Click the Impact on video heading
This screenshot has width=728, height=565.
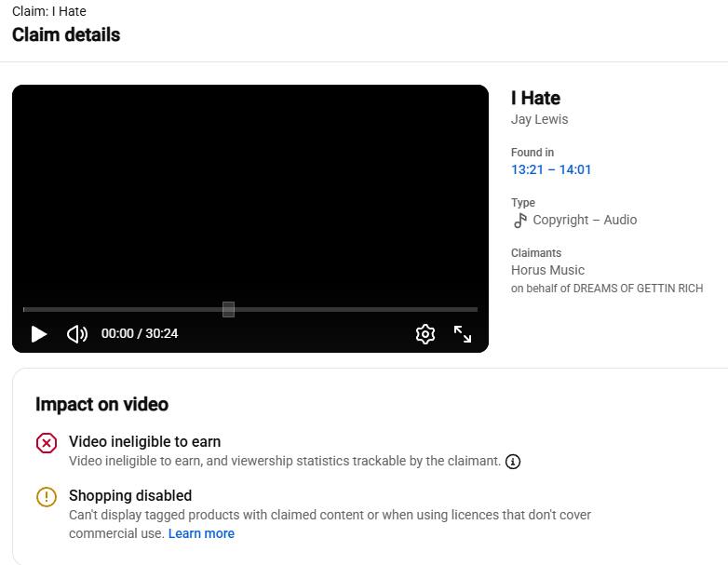tap(101, 404)
